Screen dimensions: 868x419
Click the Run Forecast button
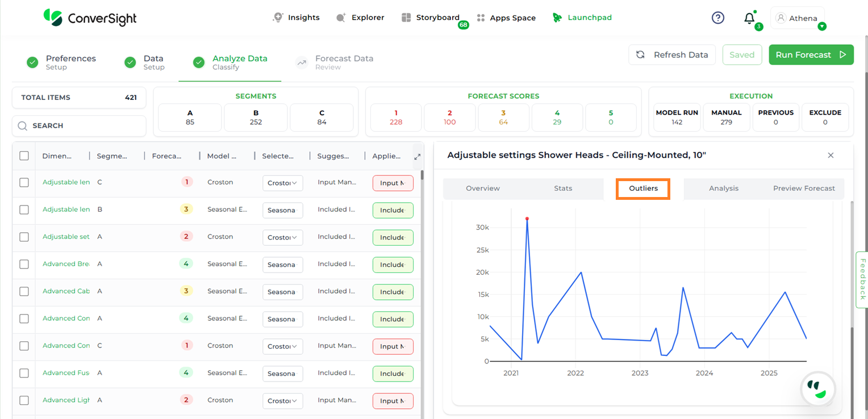coord(811,55)
